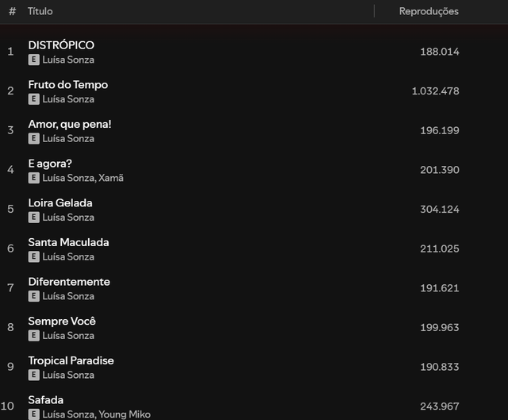508x420 pixels.
Task: Open Luísa Sonza link under Diferentemente
Action: (x=68, y=296)
